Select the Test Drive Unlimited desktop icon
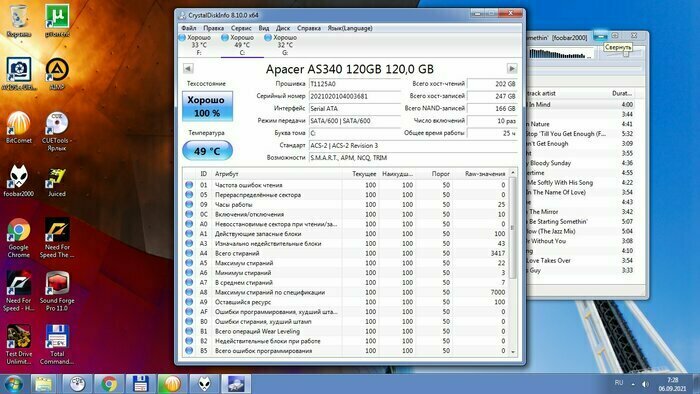 [18, 344]
